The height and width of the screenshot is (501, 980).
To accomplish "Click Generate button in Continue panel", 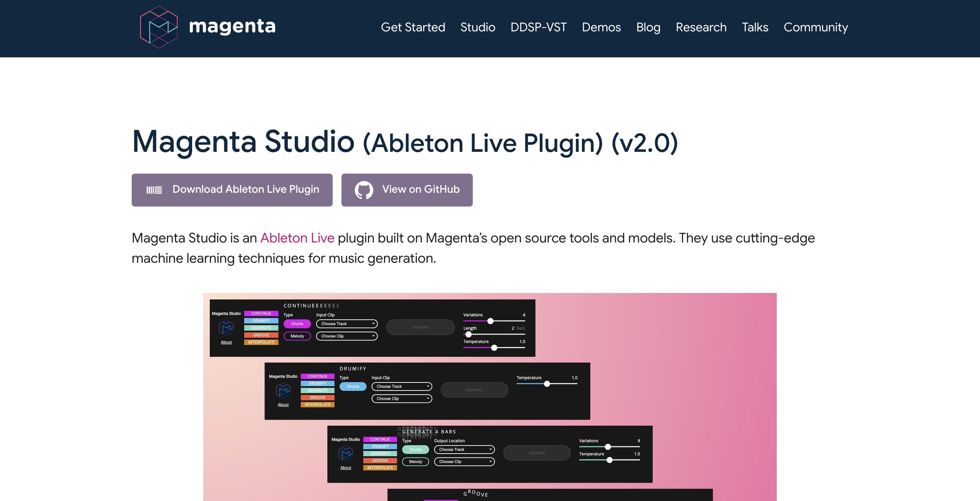I will [x=420, y=327].
